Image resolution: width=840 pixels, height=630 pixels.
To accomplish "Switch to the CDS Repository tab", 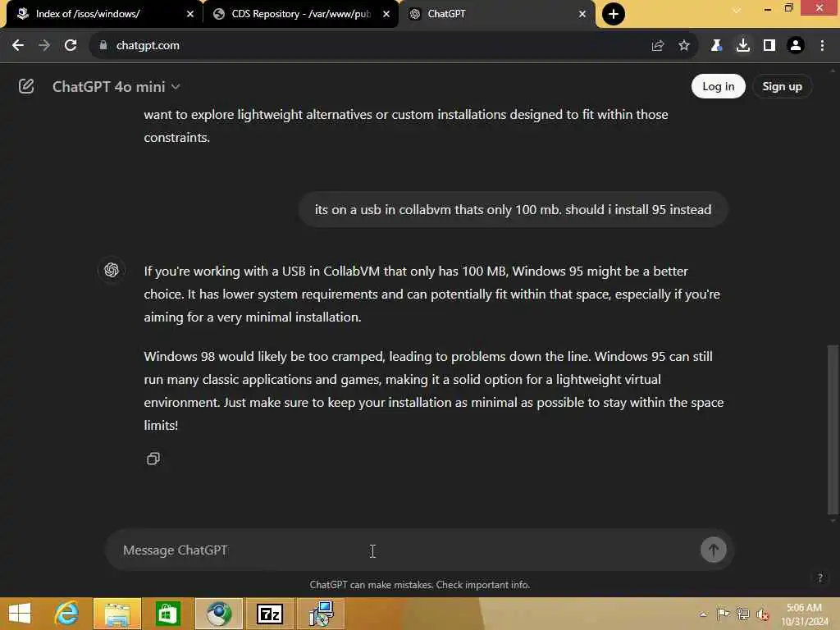I will coord(300,14).
